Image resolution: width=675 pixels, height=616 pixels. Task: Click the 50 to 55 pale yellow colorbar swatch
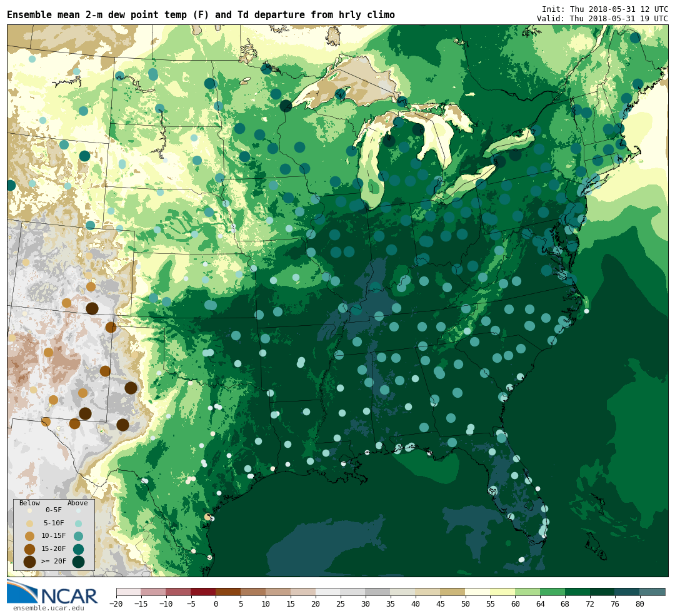click(x=477, y=592)
